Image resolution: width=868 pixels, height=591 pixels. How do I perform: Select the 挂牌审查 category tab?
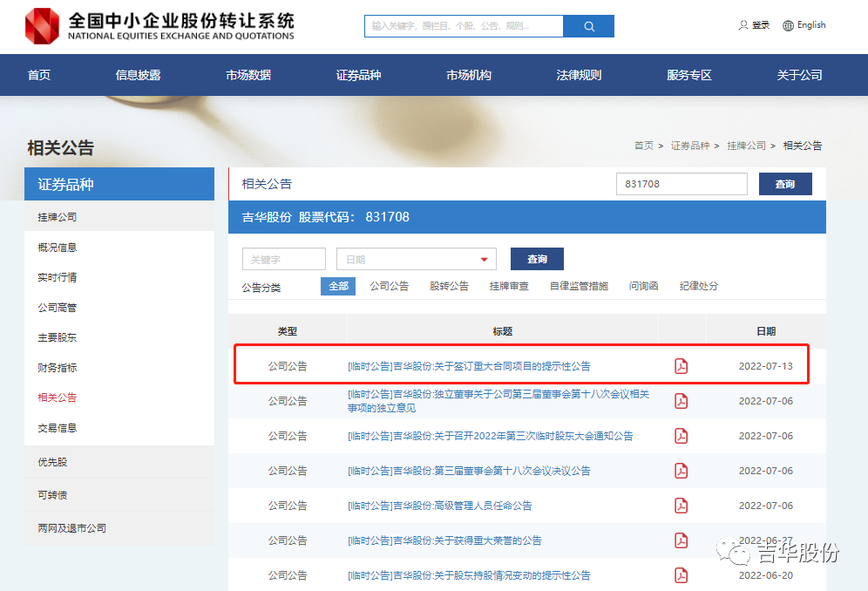click(509, 287)
